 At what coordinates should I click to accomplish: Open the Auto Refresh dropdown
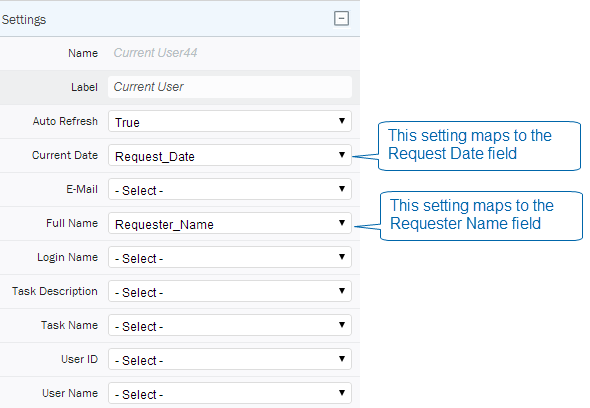click(230, 121)
